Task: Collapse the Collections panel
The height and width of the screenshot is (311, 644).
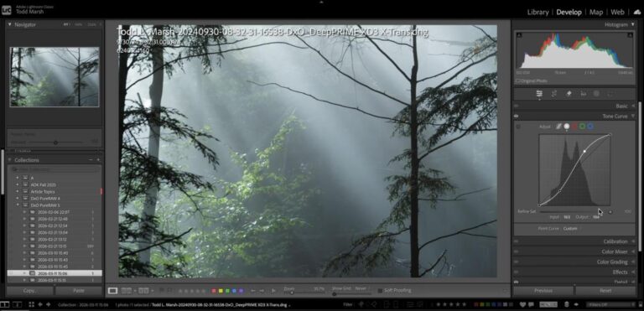Action: click(10, 160)
